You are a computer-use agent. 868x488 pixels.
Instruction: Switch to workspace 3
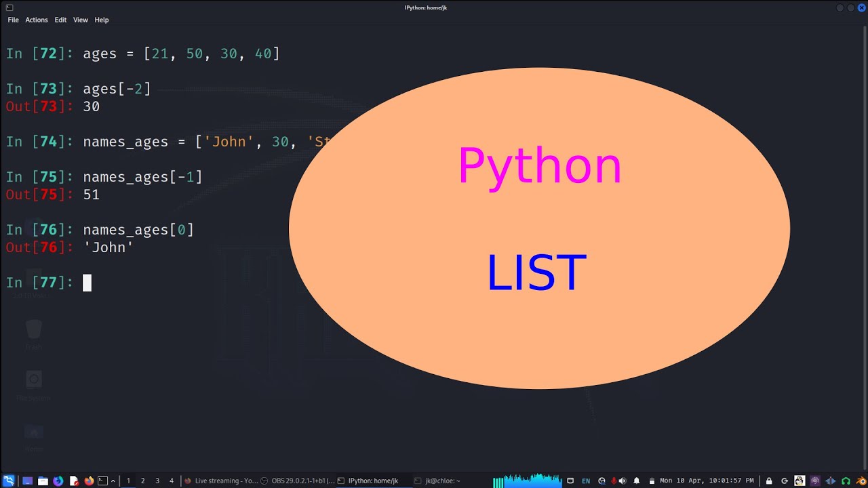[x=157, y=481]
